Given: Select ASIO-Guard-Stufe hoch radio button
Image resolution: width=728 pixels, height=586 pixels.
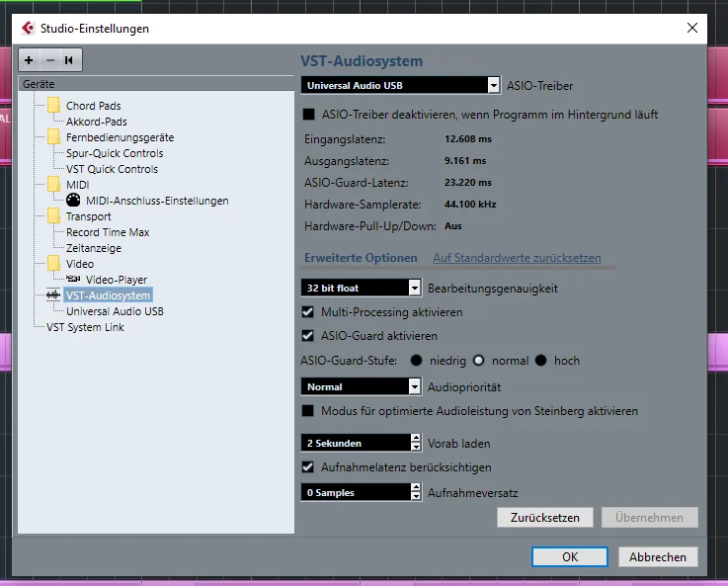Looking at the screenshot, I should point(541,361).
